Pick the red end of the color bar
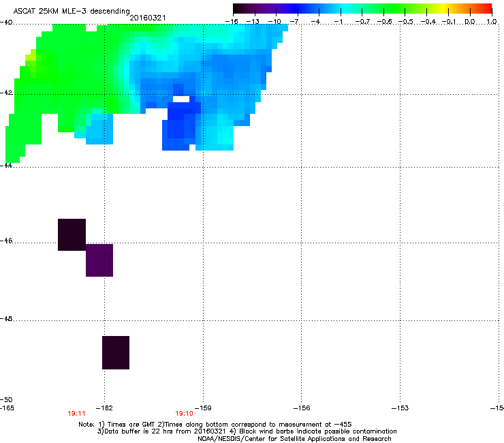This screenshot has width=504, height=443. click(x=487, y=9)
